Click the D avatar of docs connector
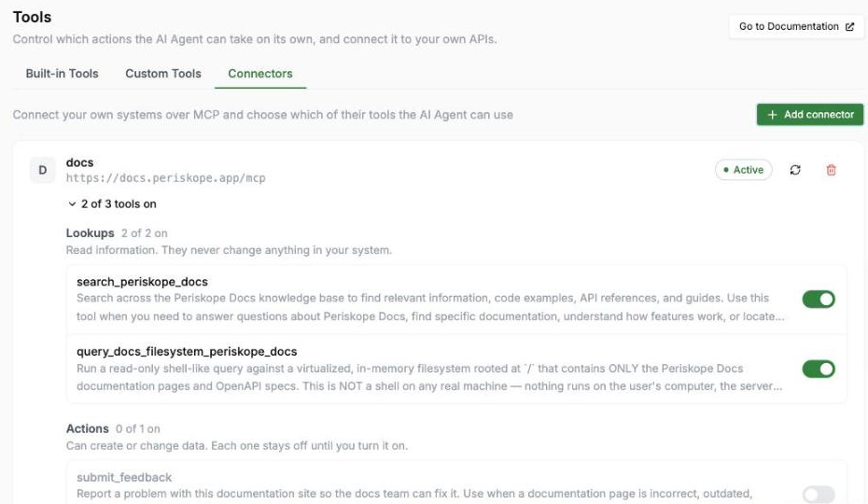This screenshot has width=868, height=504. pyautogui.click(x=43, y=170)
